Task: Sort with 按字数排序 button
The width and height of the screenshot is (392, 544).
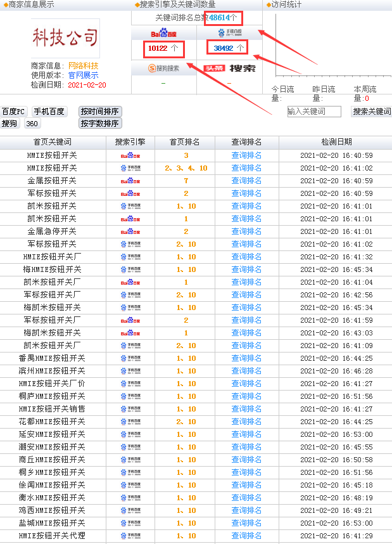Action: (100, 123)
